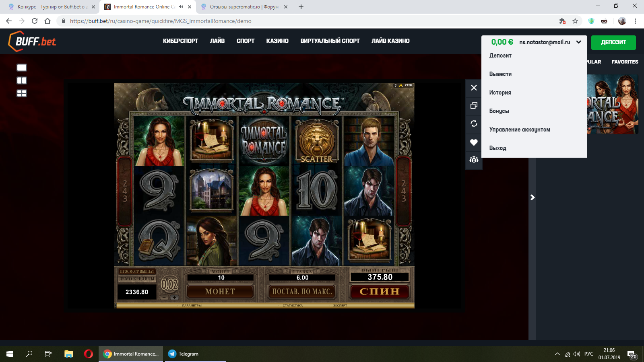Click the taskbar volume speaker icon
The image size is (644, 362).
click(x=577, y=354)
